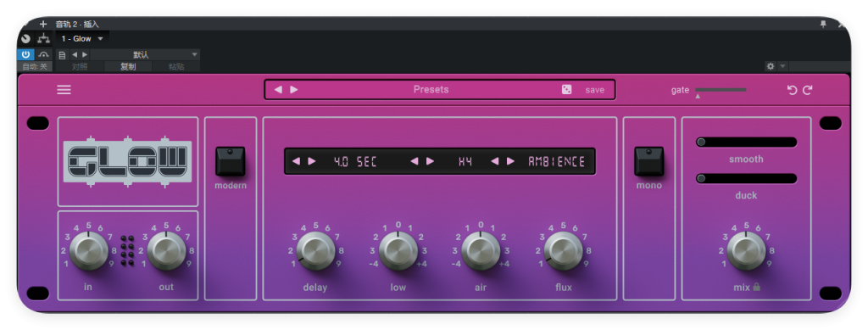Decrease the 4.0 SEC time value
This screenshot has width=868, height=330.
pos(296,161)
